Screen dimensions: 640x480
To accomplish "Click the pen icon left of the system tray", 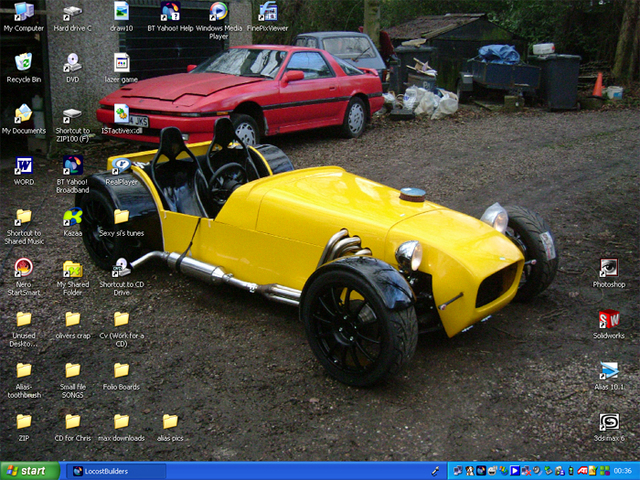I will [435, 471].
